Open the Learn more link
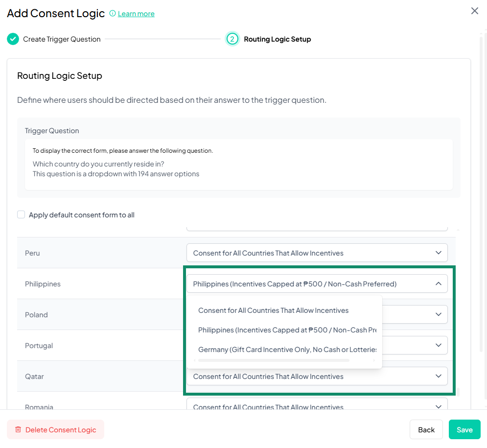 (x=136, y=14)
